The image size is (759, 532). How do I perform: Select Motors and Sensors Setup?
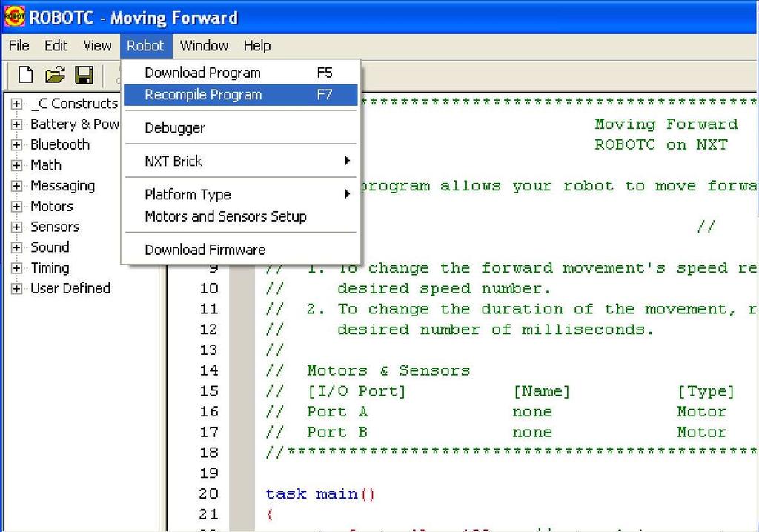[241, 216]
